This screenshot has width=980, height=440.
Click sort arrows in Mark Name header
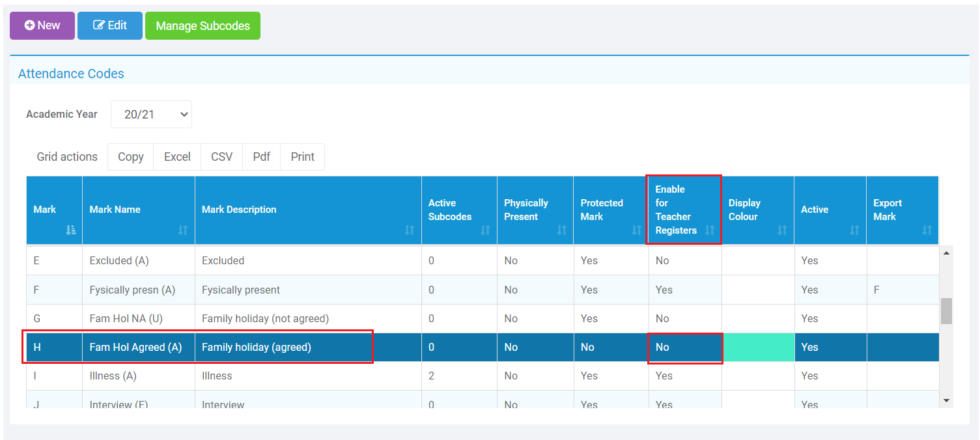(x=183, y=230)
